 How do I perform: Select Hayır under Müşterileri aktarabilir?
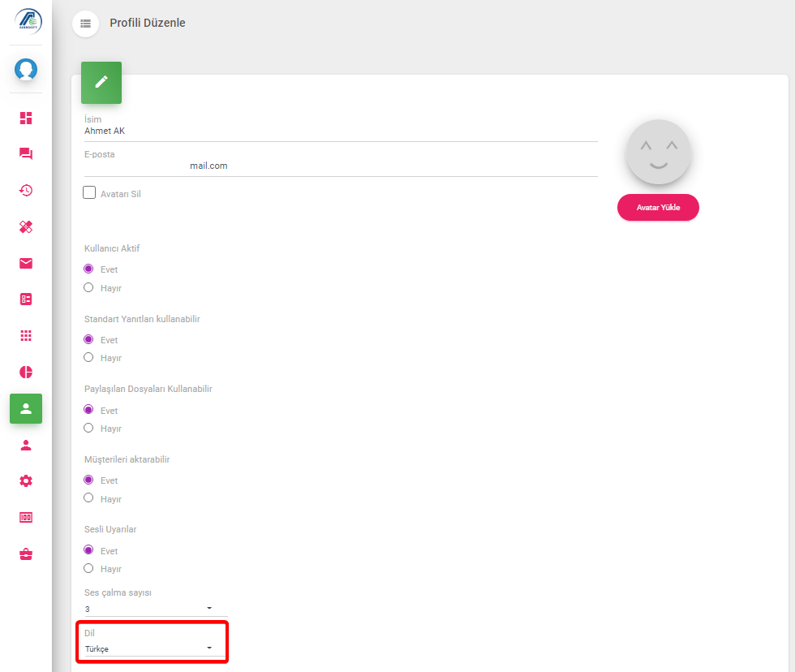88,498
